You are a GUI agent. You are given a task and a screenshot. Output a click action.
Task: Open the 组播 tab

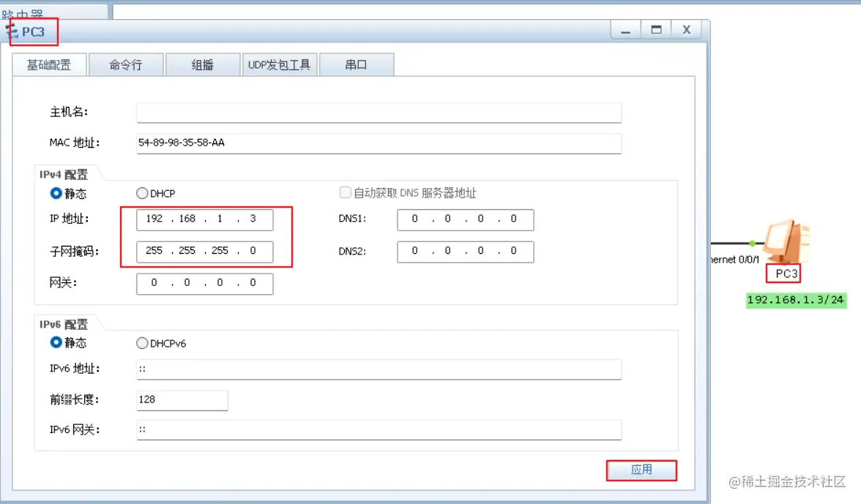[203, 64]
